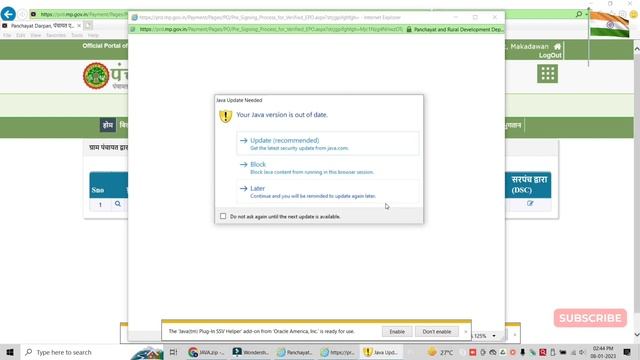Click the scroll up arrow of page
This screenshot has height=360, width=640.
(x=636, y=49)
